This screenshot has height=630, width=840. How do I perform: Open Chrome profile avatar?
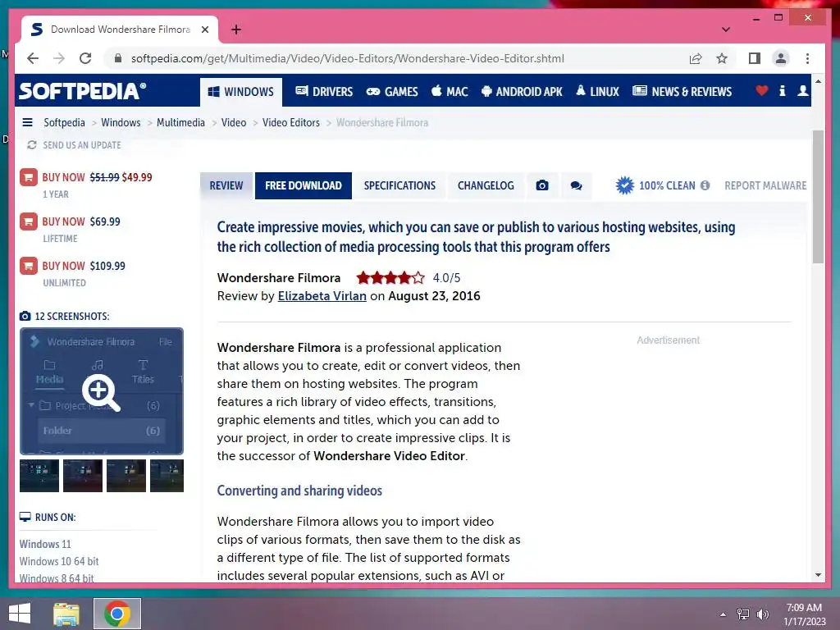point(781,58)
